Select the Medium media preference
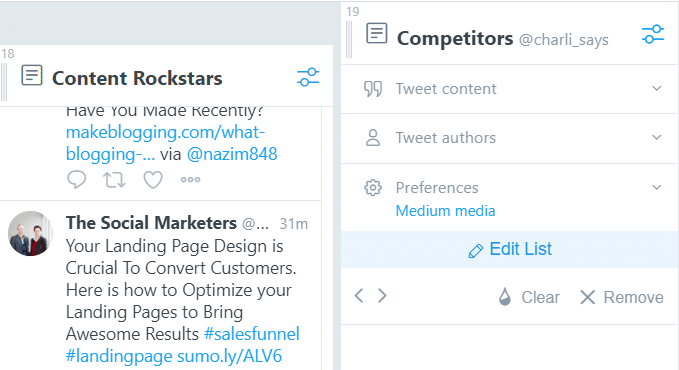The image size is (679, 370). tap(445, 211)
